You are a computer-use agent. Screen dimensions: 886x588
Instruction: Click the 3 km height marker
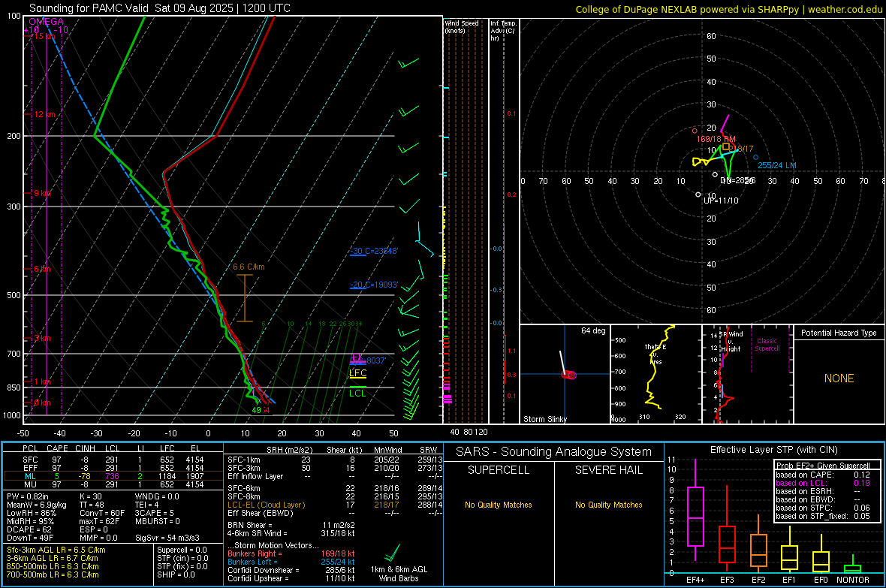[42, 339]
